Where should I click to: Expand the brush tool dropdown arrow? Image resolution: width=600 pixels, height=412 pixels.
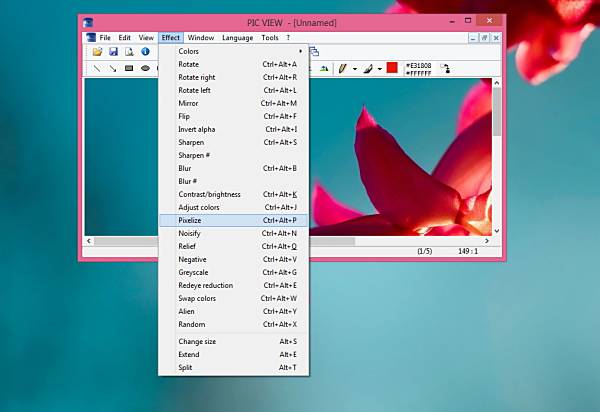pyautogui.click(x=380, y=69)
